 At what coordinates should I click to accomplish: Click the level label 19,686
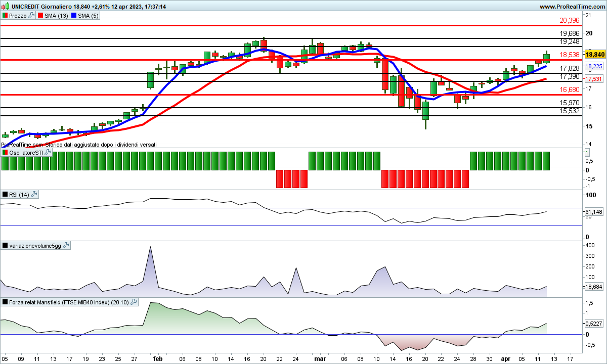(x=570, y=34)
